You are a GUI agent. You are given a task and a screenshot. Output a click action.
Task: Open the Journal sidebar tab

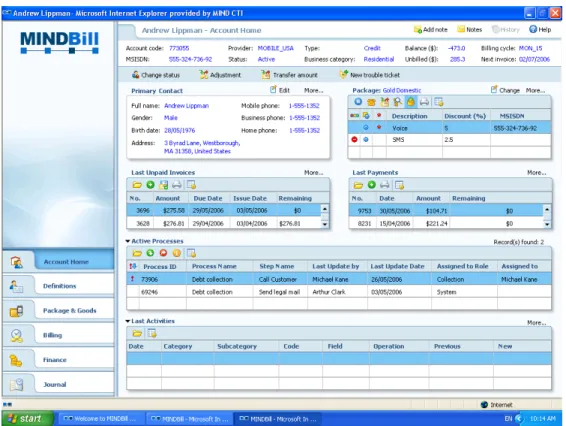(58, 384)
